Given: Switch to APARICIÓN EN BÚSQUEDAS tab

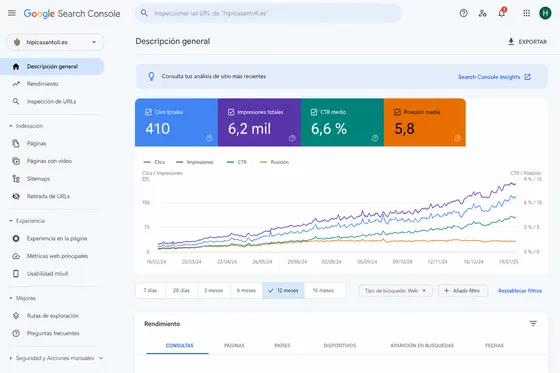Looking at the screenshot, I should [x=422, y=345].
